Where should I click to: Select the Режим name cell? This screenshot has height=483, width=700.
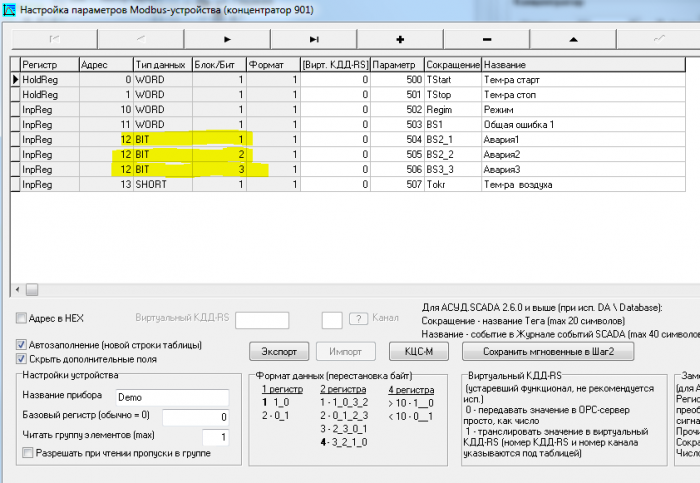(x=583, y=109)
